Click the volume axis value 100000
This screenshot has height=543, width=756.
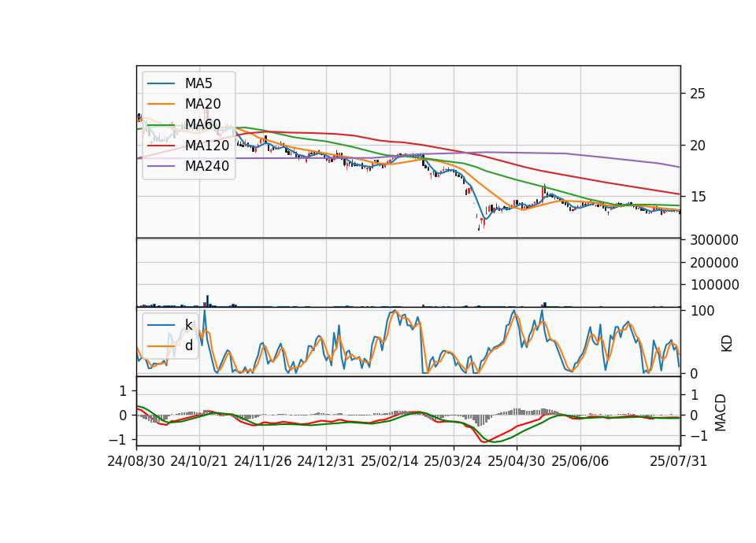pos(715,285)
